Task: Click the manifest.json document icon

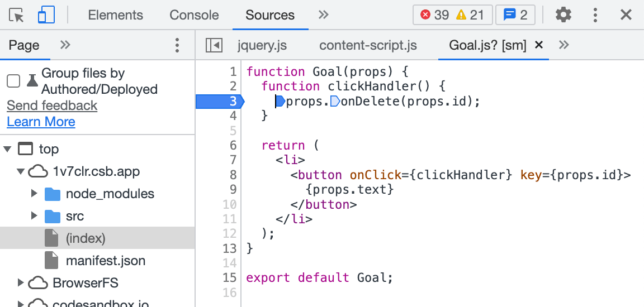Action: (x=52, y=260)
